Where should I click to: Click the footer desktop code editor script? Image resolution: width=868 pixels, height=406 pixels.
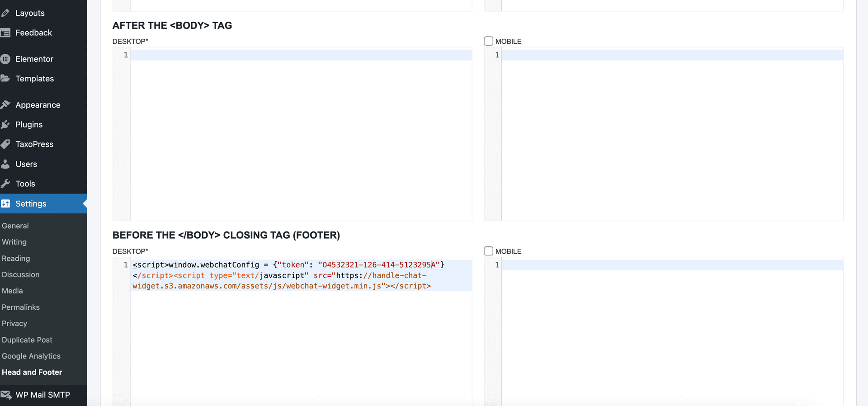301,275
